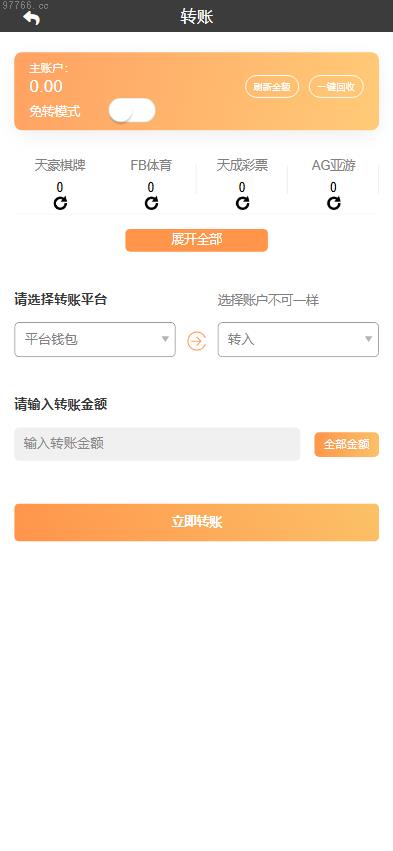Expand all platforms with 展开全部
Viewport: 393px width, 851px height.
click(196, 240)
